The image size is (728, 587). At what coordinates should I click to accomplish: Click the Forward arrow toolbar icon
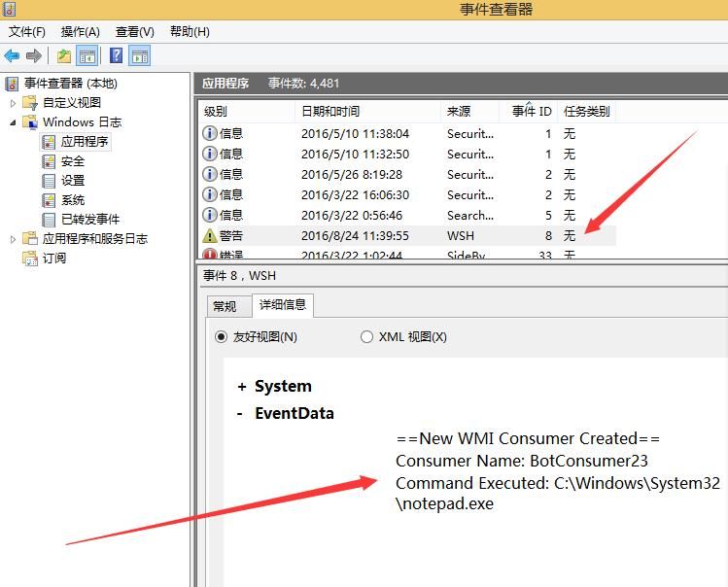click(x=33, y=56)
